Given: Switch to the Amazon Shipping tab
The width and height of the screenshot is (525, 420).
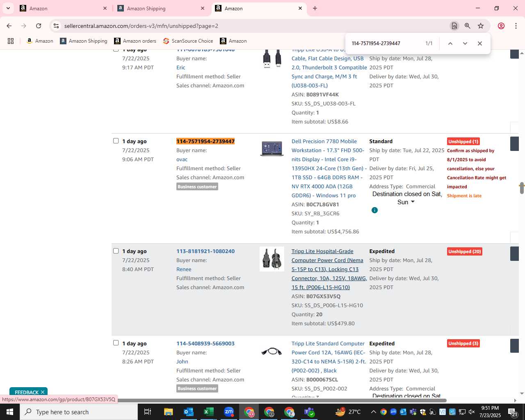Looking at the screenshot, I should pos(160,8).
